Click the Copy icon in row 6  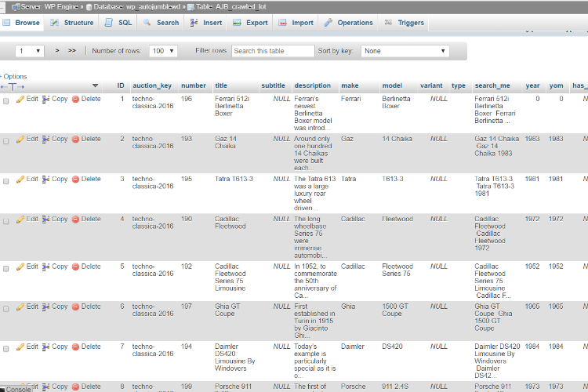[x=45, y=307]
